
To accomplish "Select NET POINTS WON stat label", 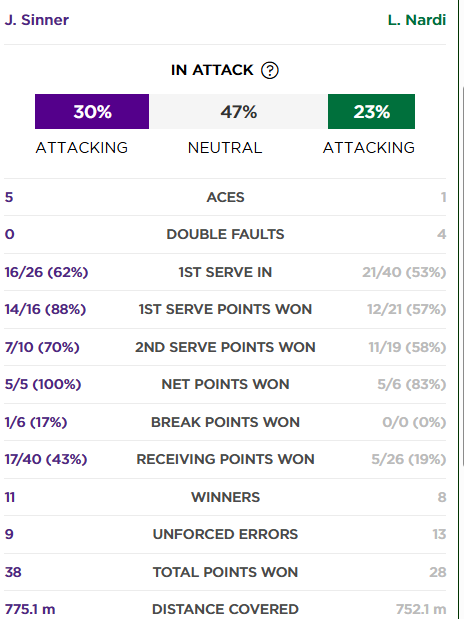I will click(225, 384).
